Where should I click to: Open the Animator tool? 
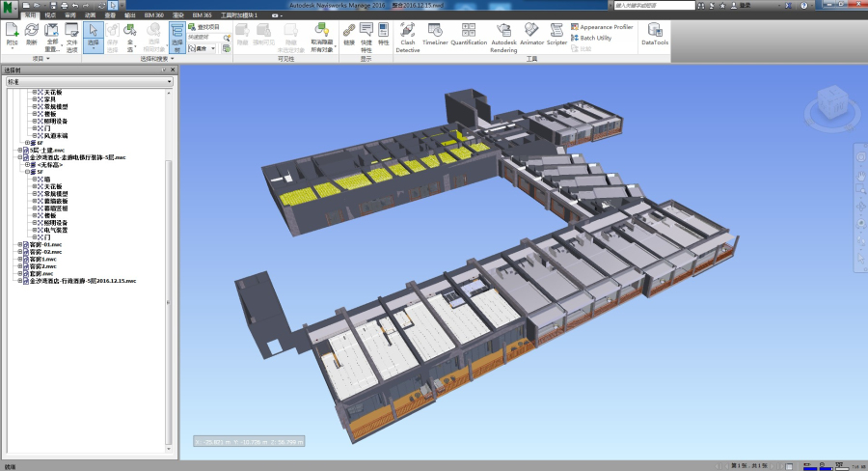[531, 37]
